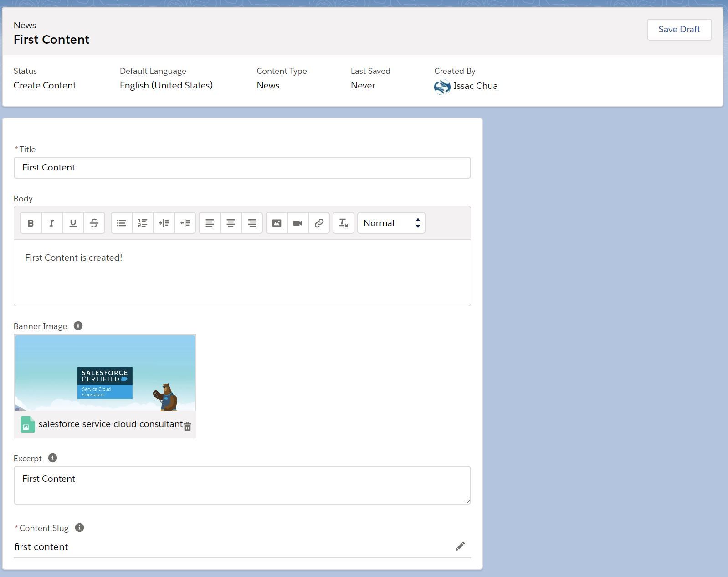Viewport: 728px width, 577px height.
Task: Open the Normal text style dropdown
Action: click(391, 223)
